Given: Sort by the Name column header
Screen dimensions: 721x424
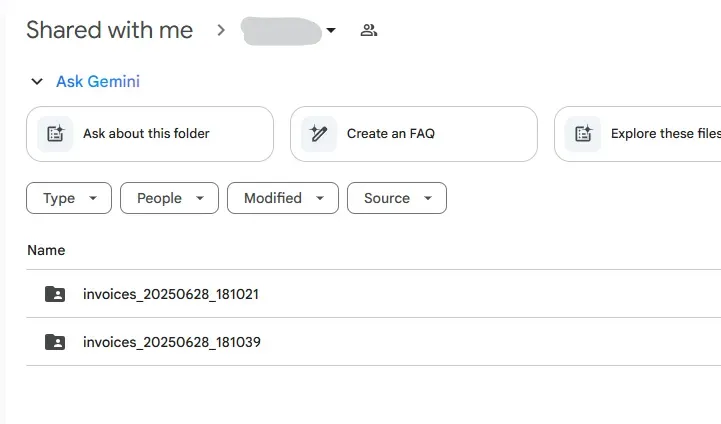Looking at the screenshot, I should tap(46, 250).
